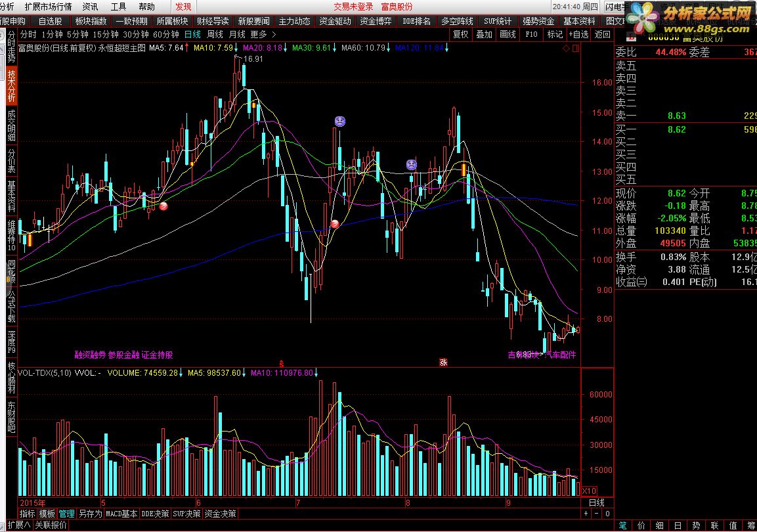
Task: Click the 关联报价 button at the bottom
Action: (51, 525)
